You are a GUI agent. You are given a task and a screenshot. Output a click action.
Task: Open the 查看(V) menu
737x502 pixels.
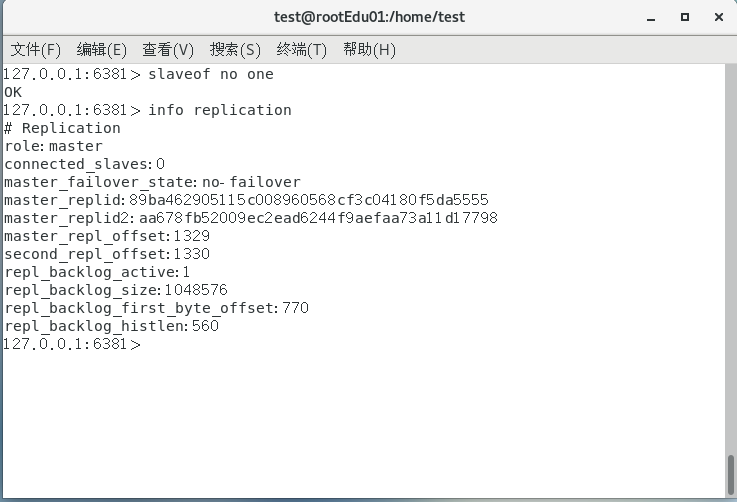(x=168, y=49)
